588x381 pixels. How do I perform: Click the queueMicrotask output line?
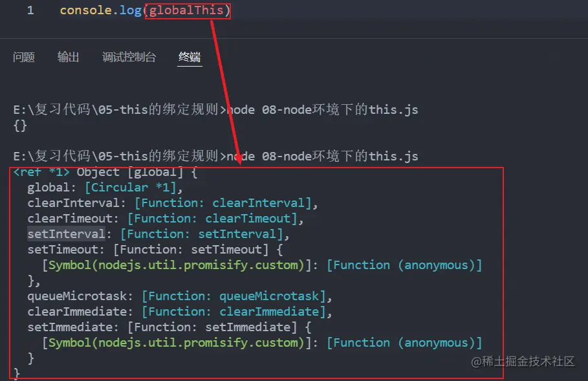tap(180, 296)
